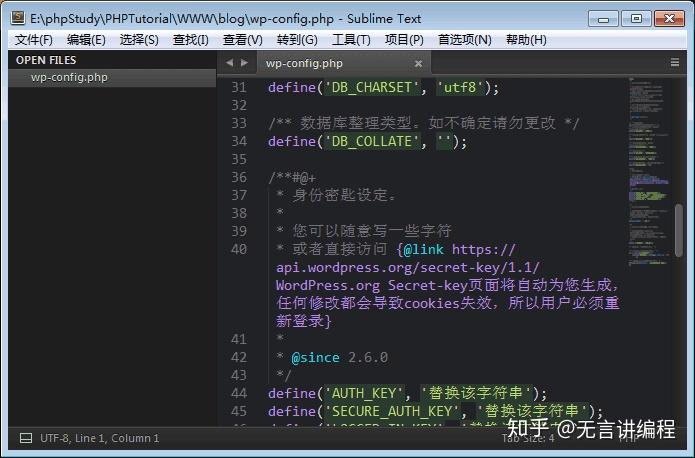Viewport: 695px width, 458px height.
Task: Go to previous tab with left arrow
Action: 229,63
